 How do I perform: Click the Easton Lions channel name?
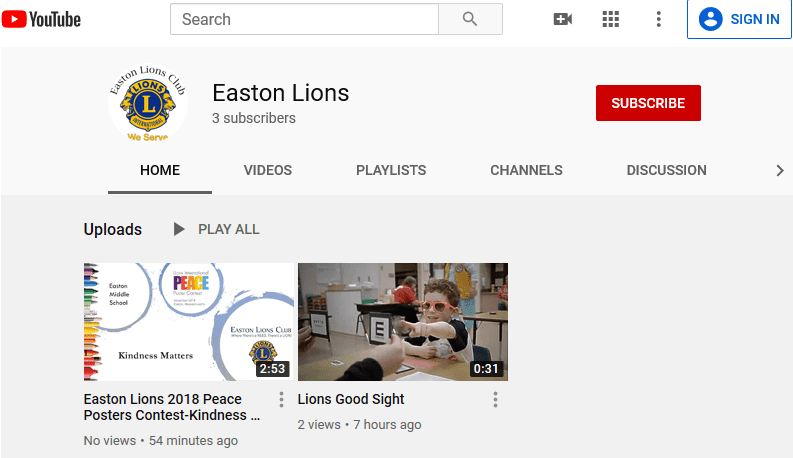tap(281, 93)
